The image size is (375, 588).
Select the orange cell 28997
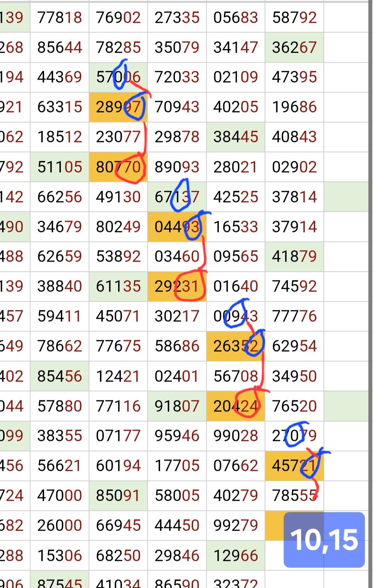118,107
